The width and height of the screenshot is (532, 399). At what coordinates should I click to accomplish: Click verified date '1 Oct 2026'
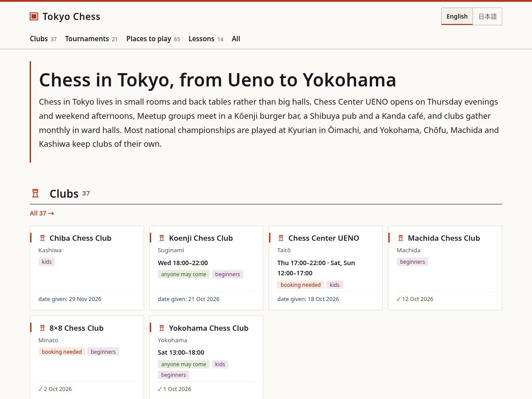pyautogui.click(x=175, y=389)
